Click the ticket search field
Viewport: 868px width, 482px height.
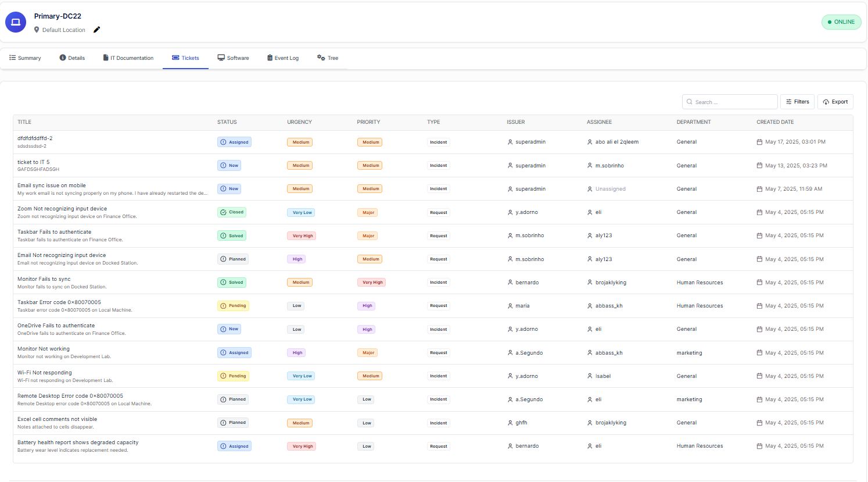pos(730,102)
